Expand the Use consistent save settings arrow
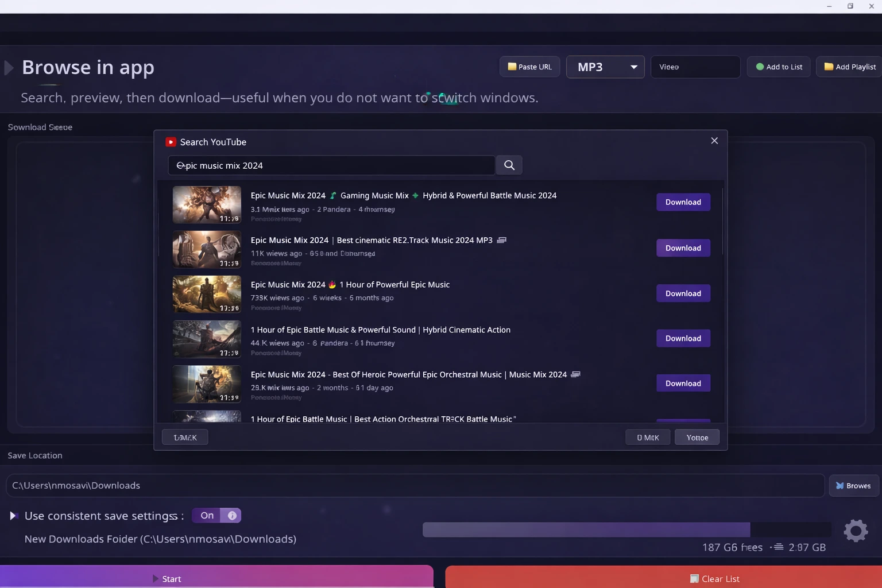 (13, 516)
